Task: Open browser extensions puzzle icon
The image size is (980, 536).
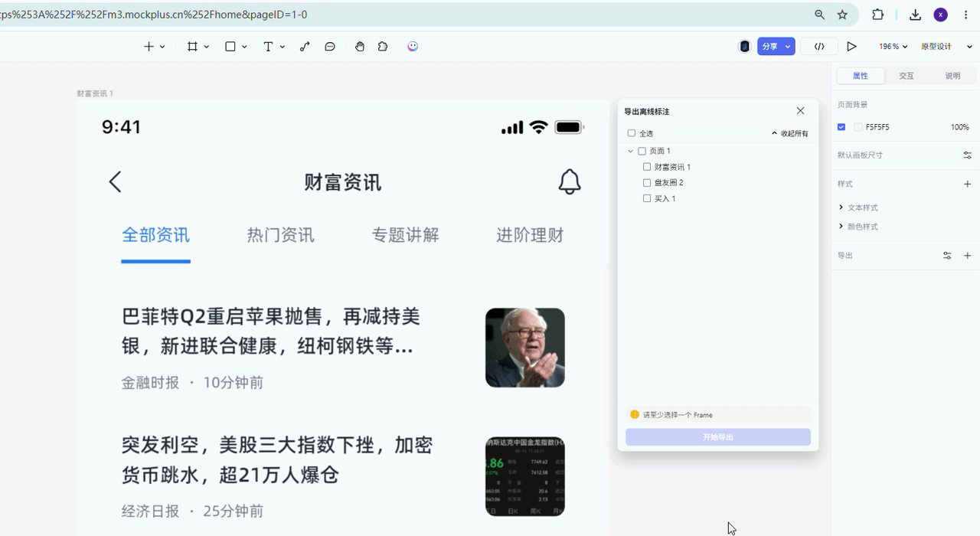Action: point(877,15)
